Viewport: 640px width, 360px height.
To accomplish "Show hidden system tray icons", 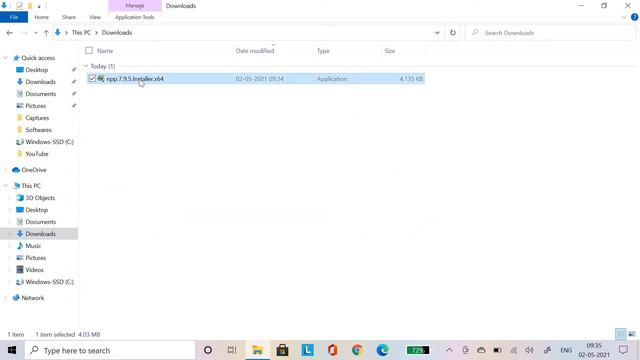I will [449, 350].
